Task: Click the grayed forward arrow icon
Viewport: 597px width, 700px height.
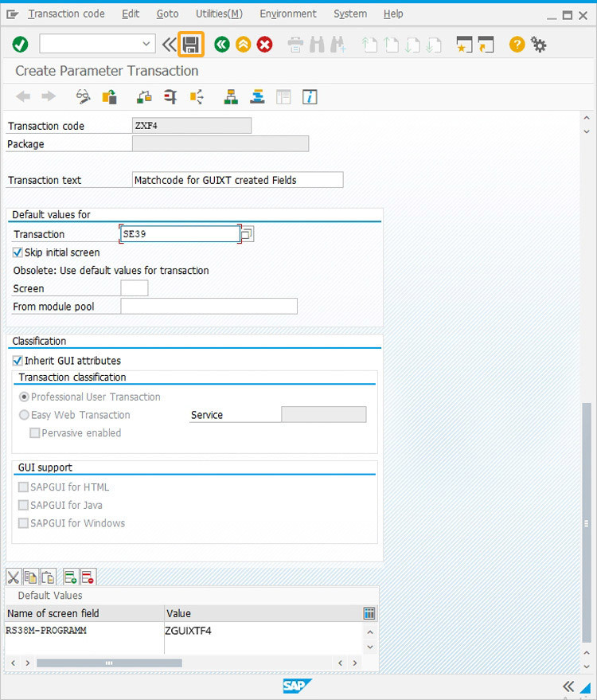Action: click(x=49, y=96)
